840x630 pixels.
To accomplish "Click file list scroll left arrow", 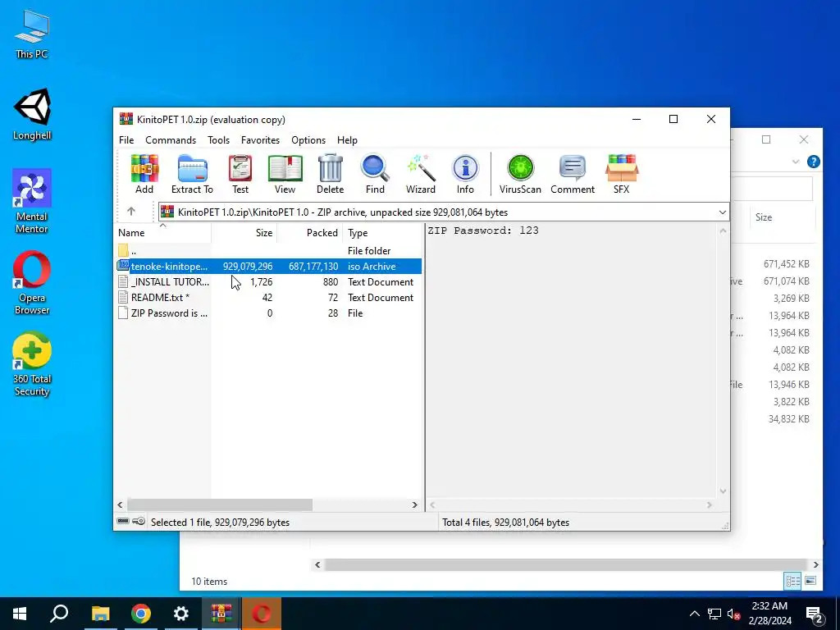I will point(120,504).
